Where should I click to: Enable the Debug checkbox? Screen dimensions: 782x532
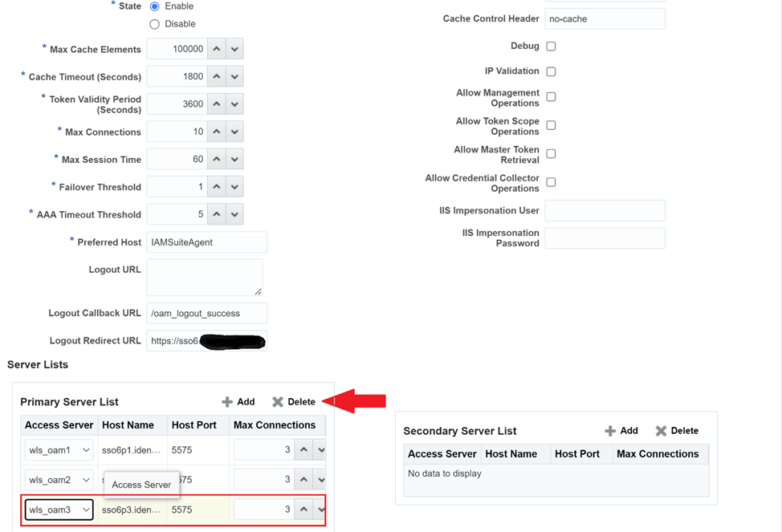551,47
